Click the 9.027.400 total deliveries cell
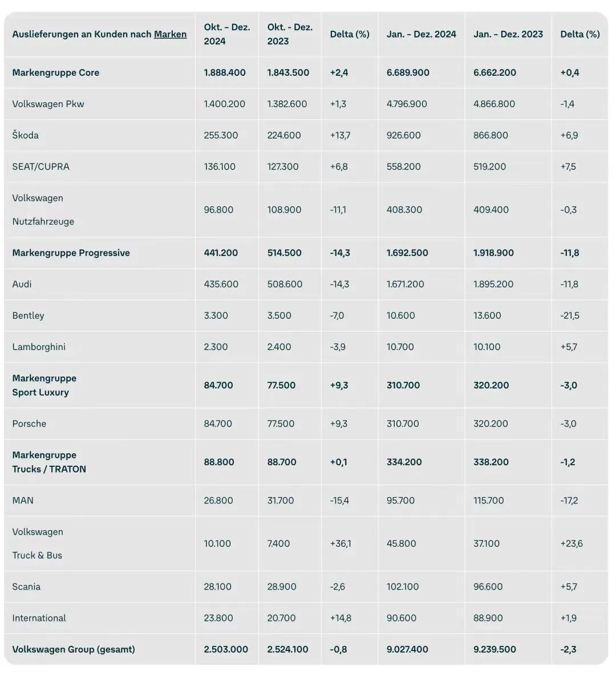The image size is (616, 675). (x=407, y=649)
